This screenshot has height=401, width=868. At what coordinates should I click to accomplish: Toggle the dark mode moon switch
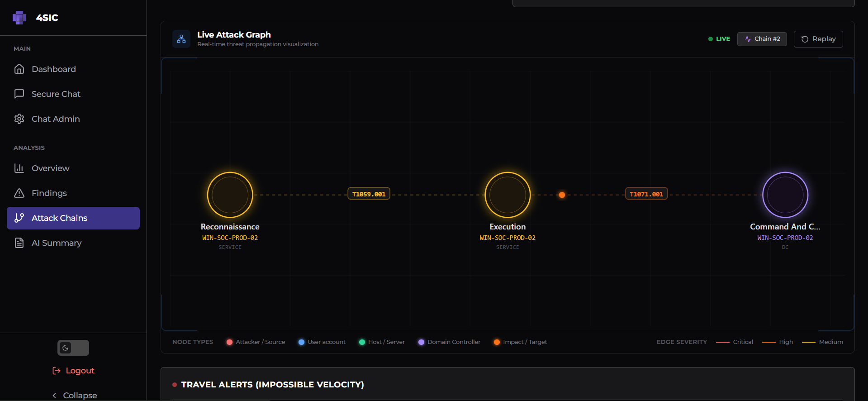pyautogui.click(x=73, y=348)
